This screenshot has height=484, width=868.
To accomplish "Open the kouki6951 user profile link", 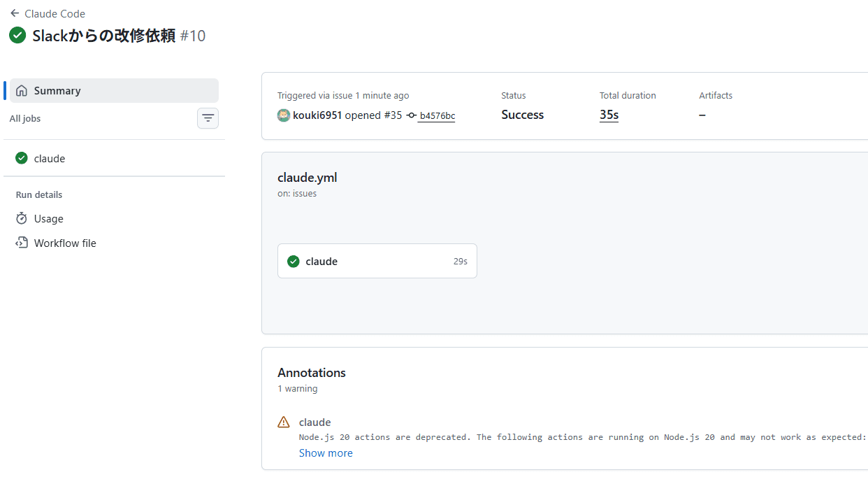I will click(317, 115).
